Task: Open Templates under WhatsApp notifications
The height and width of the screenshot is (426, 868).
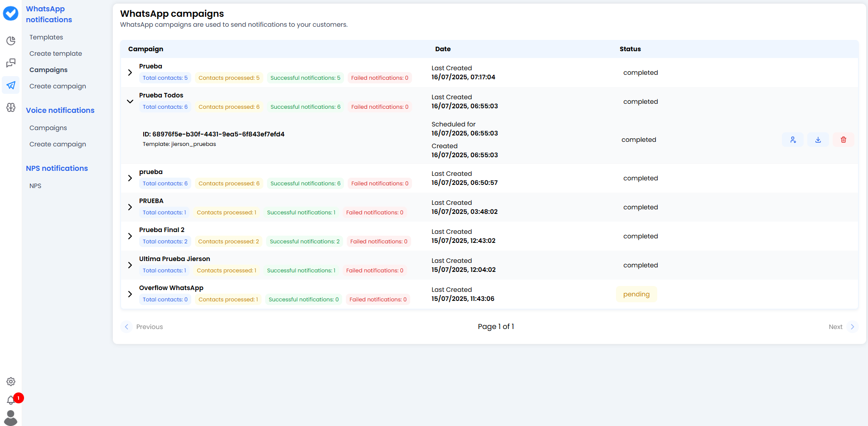Action: pyautogui.click(x=46, y=37)
